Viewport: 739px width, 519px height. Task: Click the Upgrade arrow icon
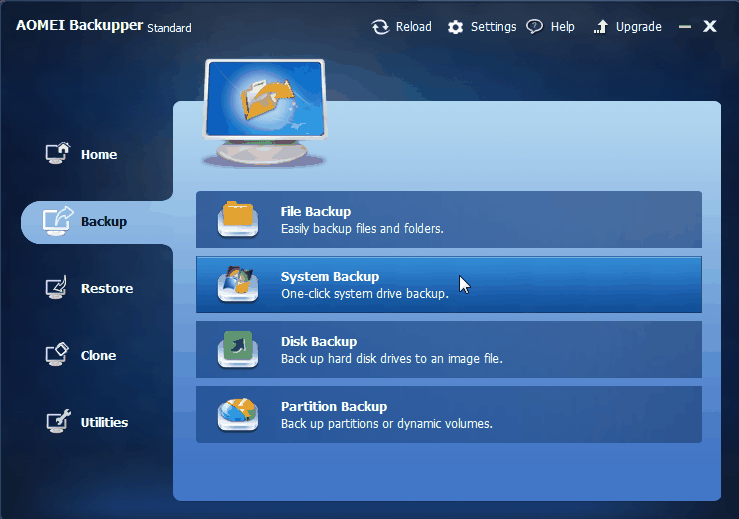coord(600,27)
